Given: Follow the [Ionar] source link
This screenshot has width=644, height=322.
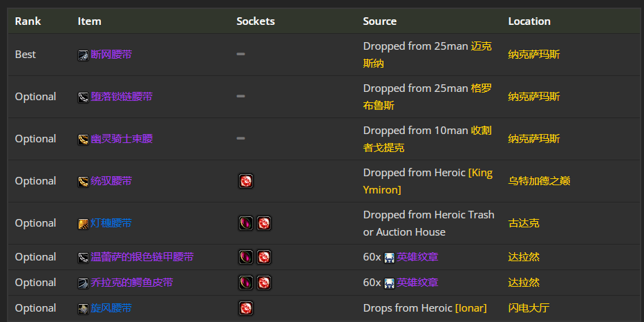Looking at the screenshot, I should coord(471,308).
